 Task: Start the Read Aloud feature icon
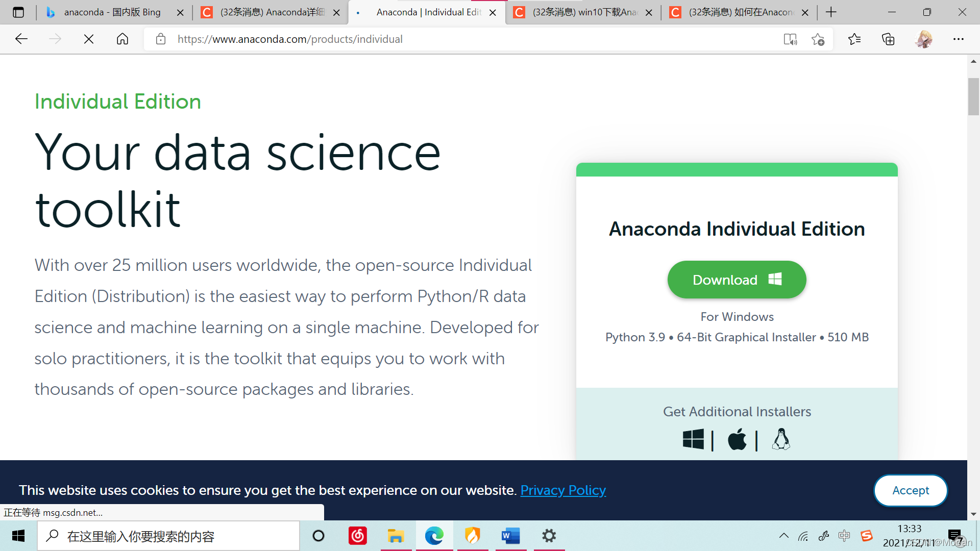tap(790, 39)
